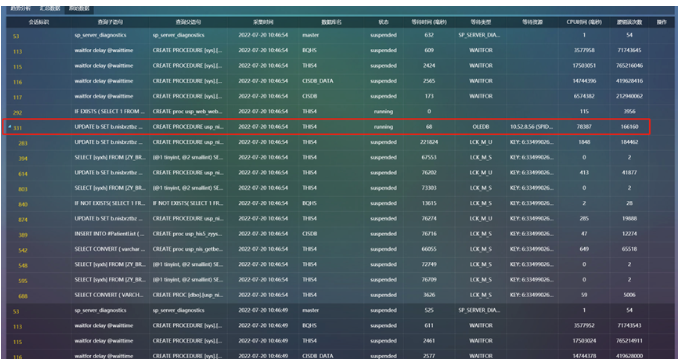
Task: Click wait time value 76716
Action: [428, 234]
